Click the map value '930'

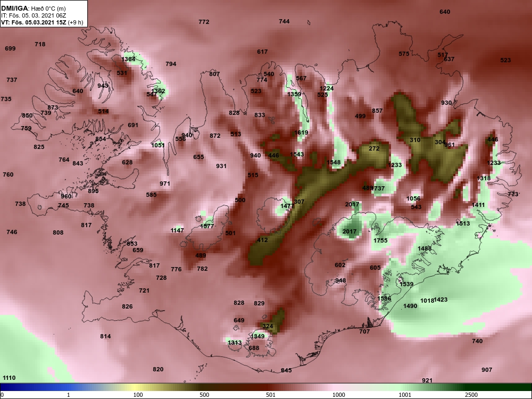pyautogui.click(x=446, y=103)
